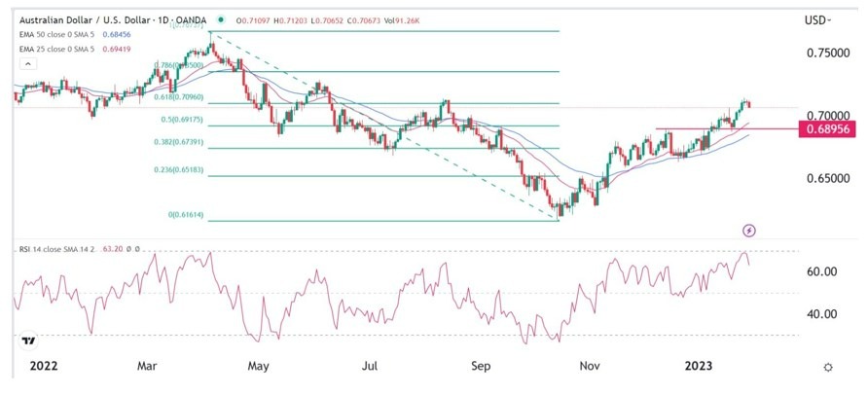Select the RSI 14 close indicator legend

(x=58, y=250)
